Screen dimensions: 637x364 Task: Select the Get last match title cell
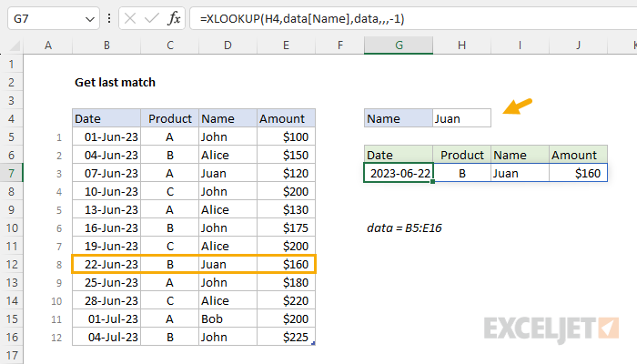(115, 83)
